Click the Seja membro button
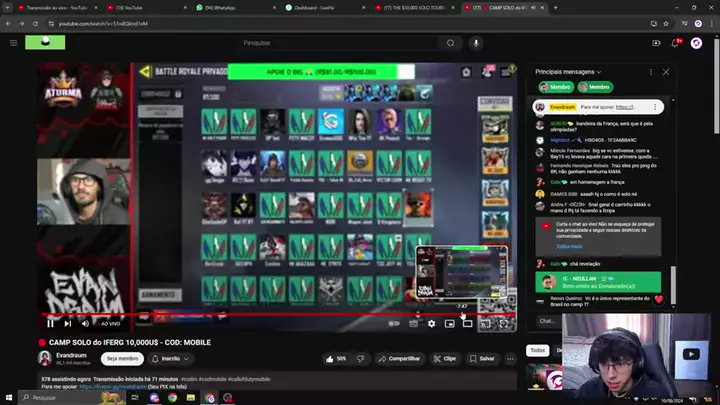 click(123, 358)
